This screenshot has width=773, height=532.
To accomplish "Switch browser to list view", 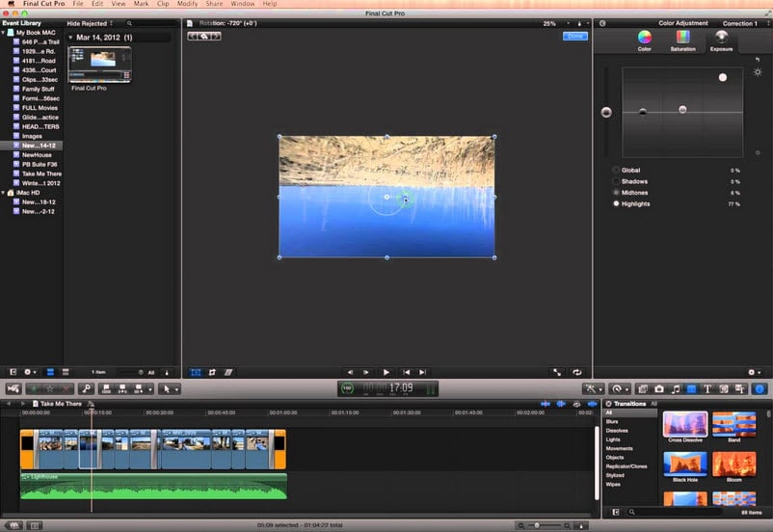I will [x=66, y=372].
